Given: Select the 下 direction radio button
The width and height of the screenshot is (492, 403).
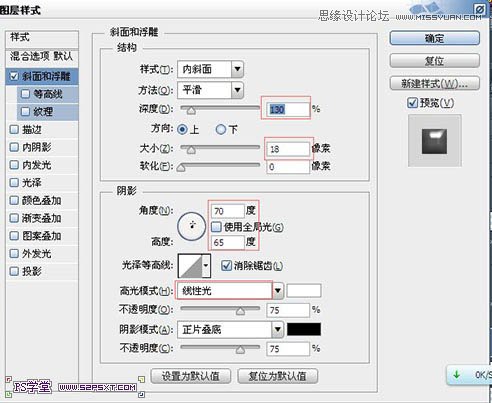Looking at the screenshot, I should tap(221, 129).
